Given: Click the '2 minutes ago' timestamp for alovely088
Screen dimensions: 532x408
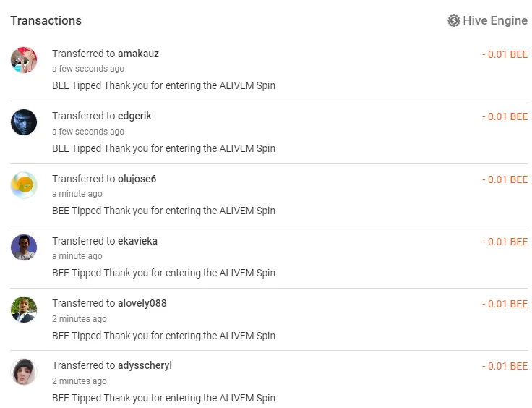Looking at the screenshot, I should click(x=80, y=319).
